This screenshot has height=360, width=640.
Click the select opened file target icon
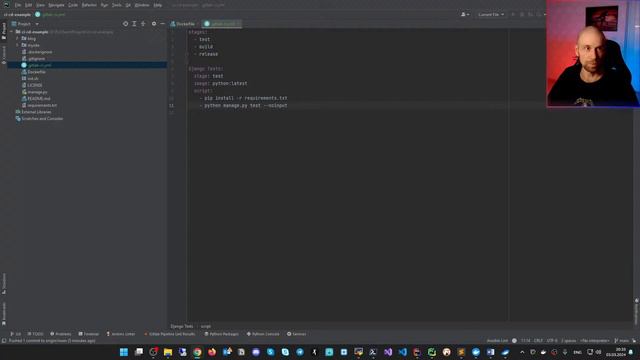point(125,24)
